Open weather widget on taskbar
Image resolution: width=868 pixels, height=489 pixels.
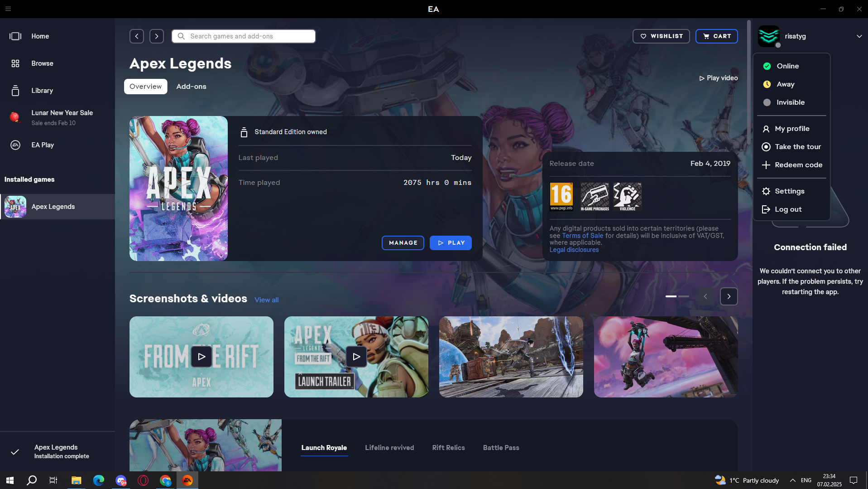747,480
